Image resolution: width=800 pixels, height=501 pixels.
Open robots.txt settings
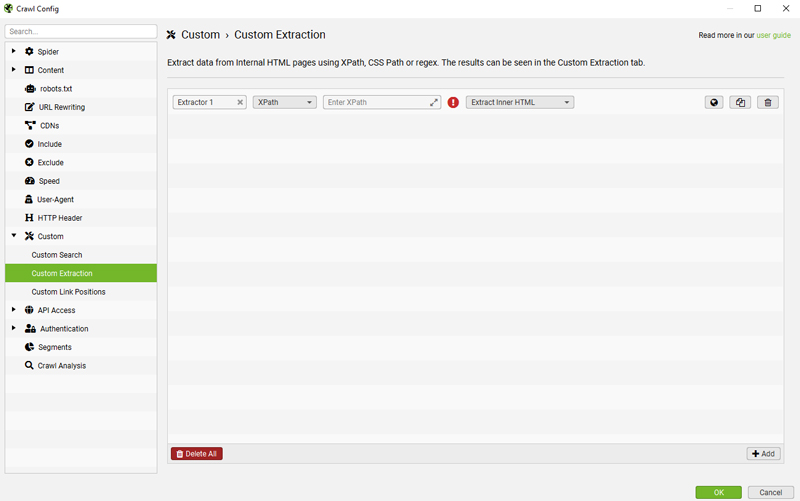click(x=55, y=89)
